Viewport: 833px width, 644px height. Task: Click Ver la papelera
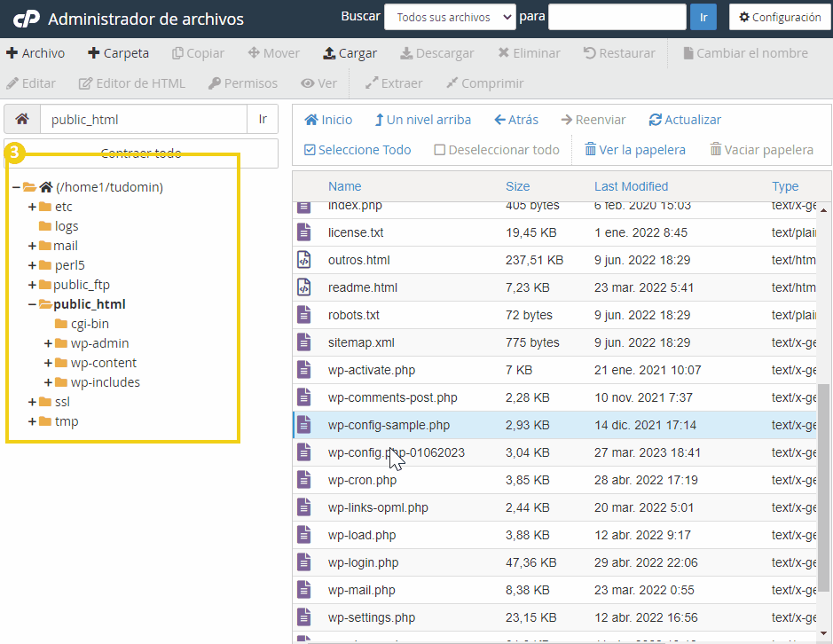point(635,150)
